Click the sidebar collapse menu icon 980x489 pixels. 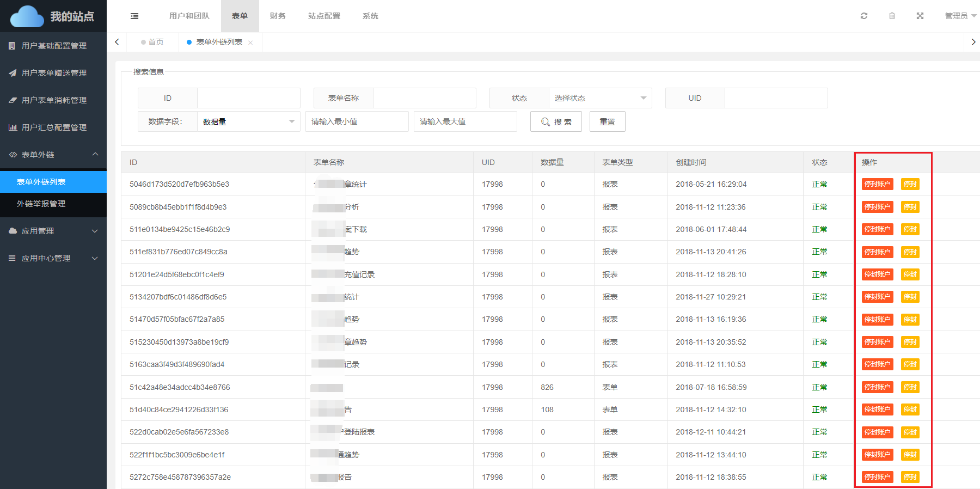[x=134, y=16]
